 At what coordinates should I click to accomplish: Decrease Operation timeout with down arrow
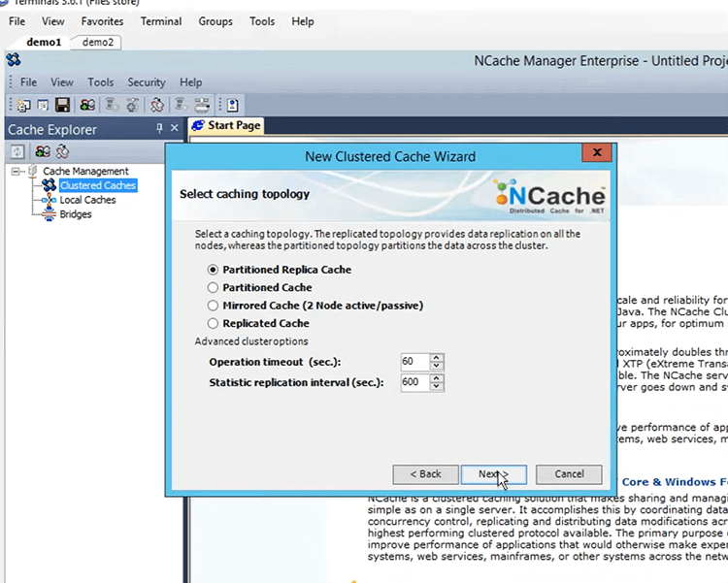(x=437, y=366)
